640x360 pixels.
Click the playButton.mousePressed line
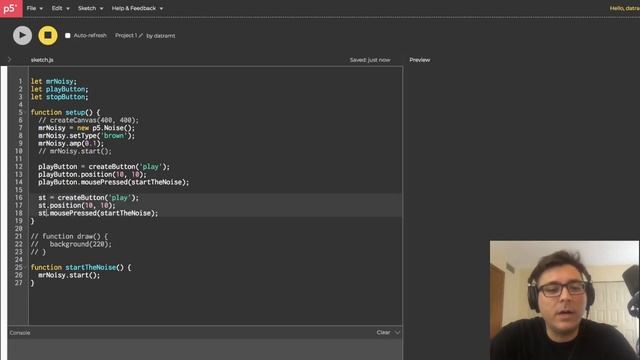click(114, 182)
